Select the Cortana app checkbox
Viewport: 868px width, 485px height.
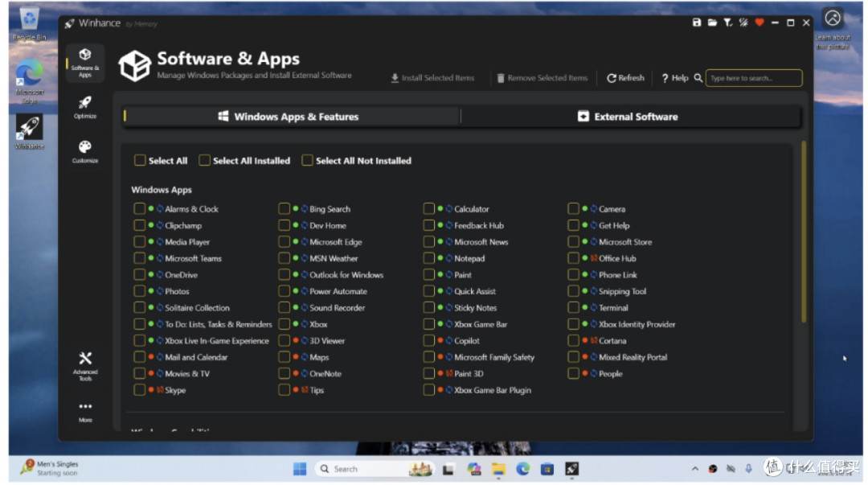pyautogui.click(x=573, y=341)
